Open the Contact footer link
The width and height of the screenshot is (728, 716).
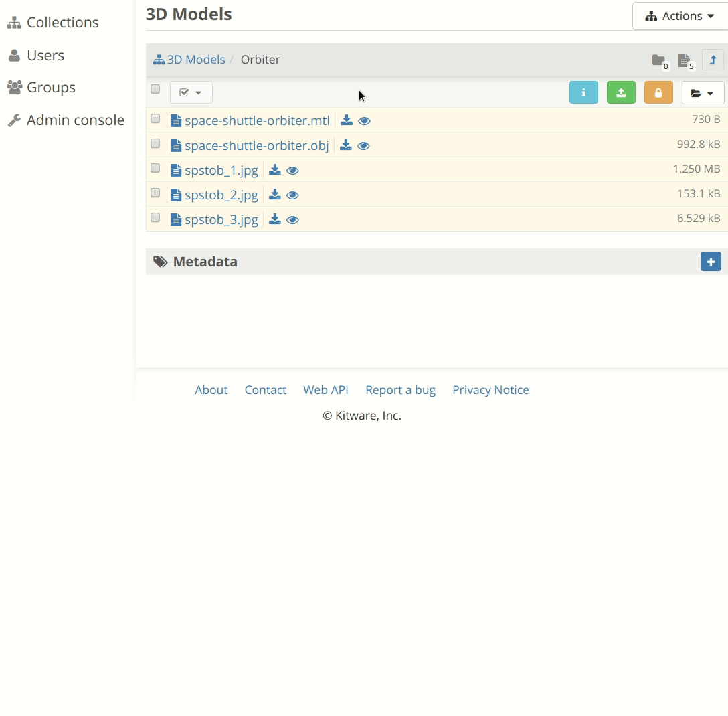click(x=266, y=390)
